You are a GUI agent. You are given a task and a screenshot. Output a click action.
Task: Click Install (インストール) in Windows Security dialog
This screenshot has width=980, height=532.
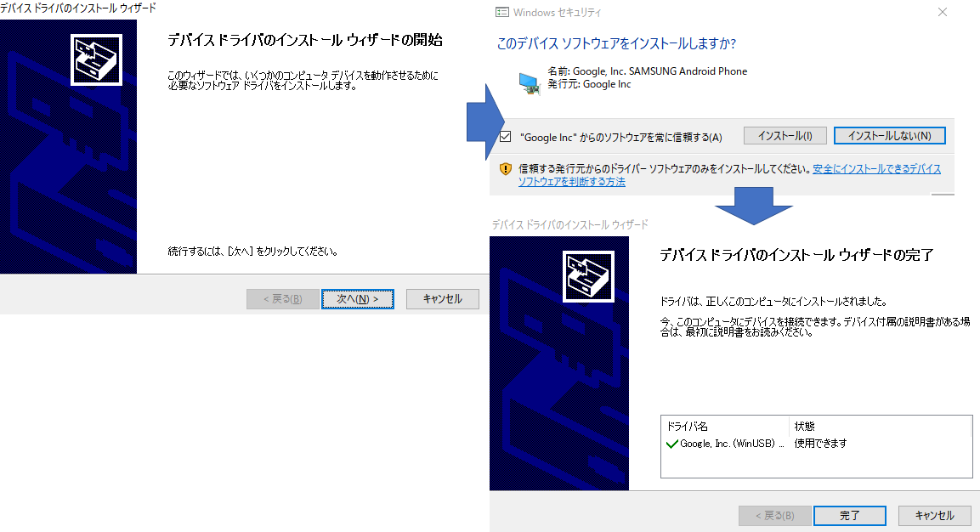(x=785, y=136)
